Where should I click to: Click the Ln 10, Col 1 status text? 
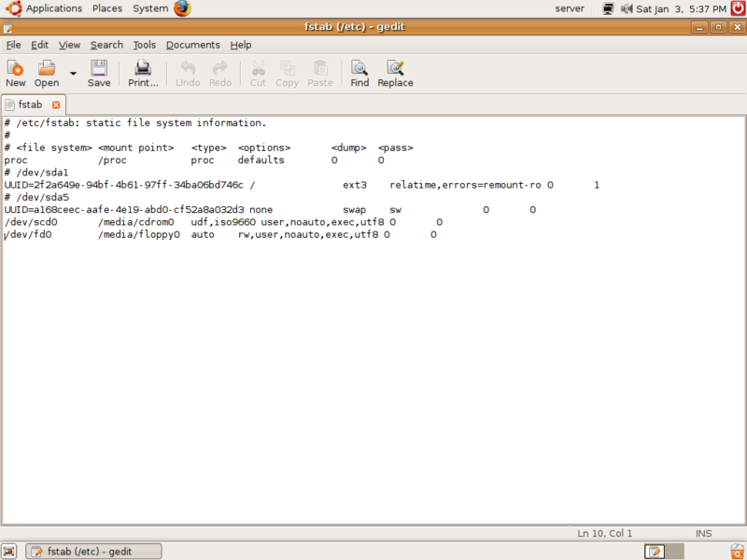pyautogui.click(x=604, y=533)
